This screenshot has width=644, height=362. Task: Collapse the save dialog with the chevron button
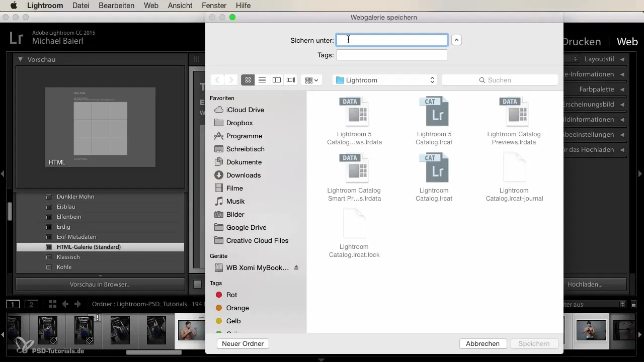pyautogui.click(x=456, y=40)
